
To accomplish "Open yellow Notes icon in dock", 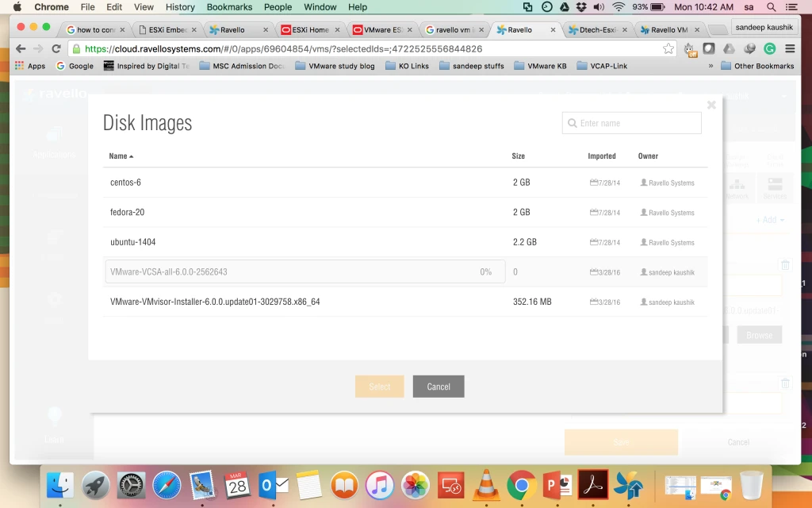I will pos(308,486).
